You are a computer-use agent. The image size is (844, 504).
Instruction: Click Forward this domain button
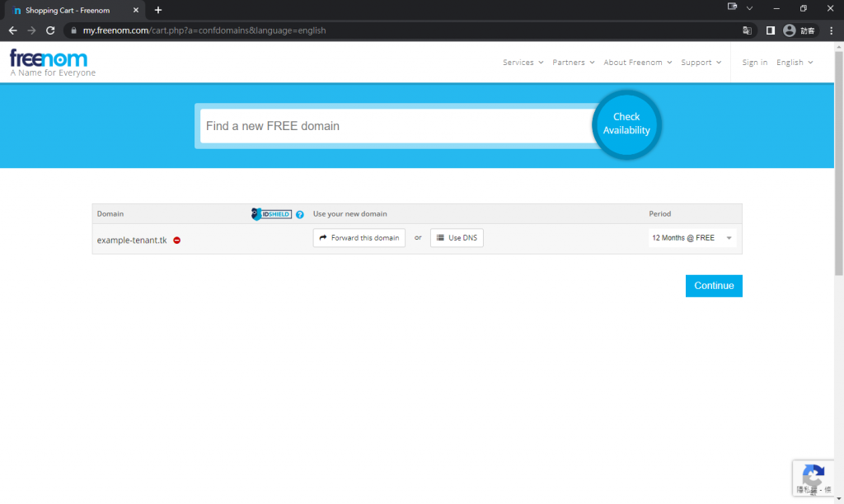coord(359,238)
